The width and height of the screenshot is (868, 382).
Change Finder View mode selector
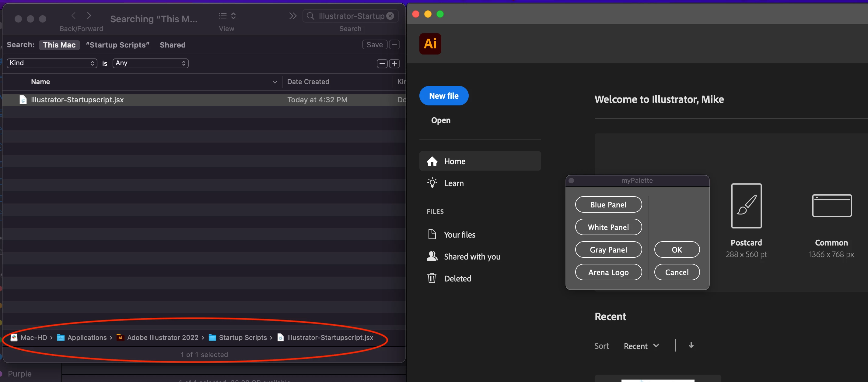click(227, 16)
